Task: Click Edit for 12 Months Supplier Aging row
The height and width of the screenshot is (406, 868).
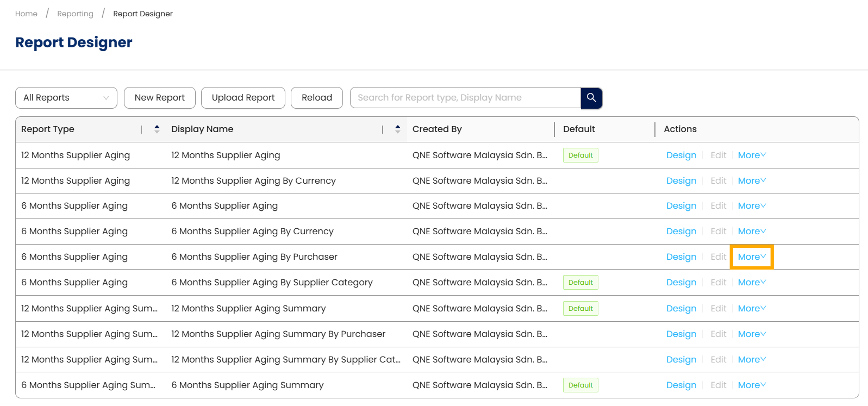Action: tap(718, 155)
